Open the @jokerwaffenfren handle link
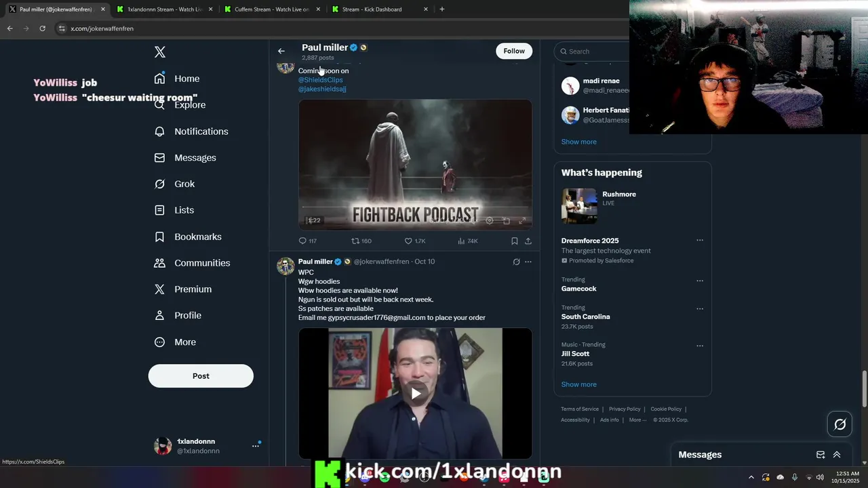The width and height of the screenshot is (868, 488). (381, 262)
